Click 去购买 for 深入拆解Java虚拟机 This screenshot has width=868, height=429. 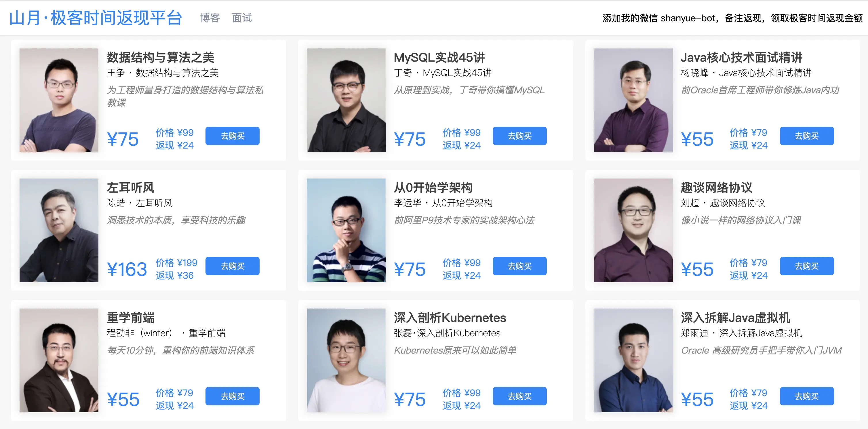point(807,396)
